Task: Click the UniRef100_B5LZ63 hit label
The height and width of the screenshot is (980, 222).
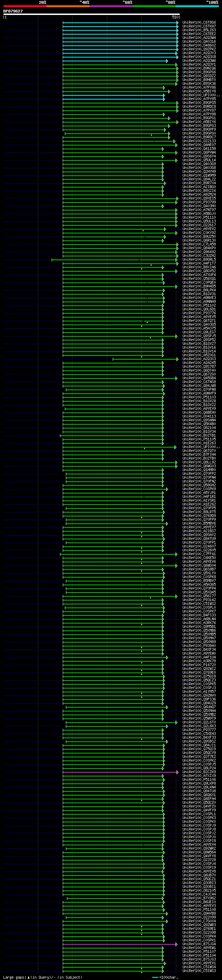Action: click(199, 30)
